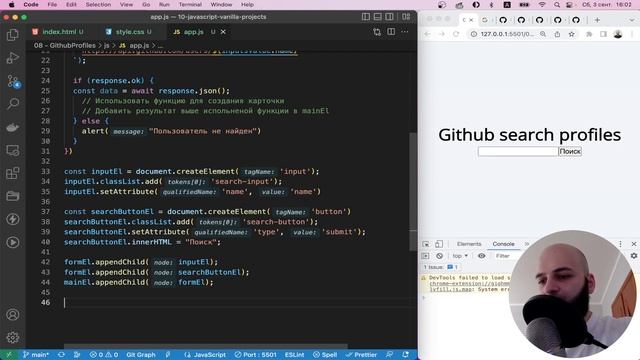Screen dimensions: 640x360
Task: Open the Go menu in menu bar
Action: pyautogui.click(x=146, y=4)
